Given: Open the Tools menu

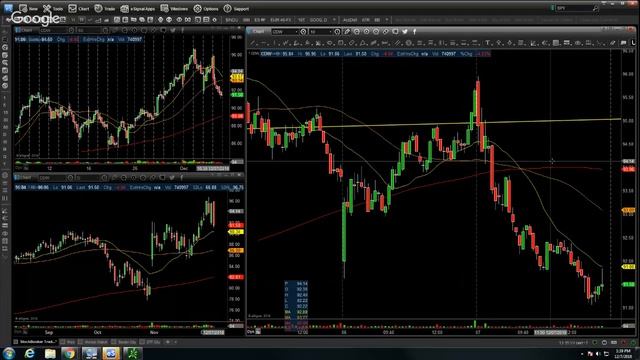Looking at the screenshot, I should pos(53,8).
